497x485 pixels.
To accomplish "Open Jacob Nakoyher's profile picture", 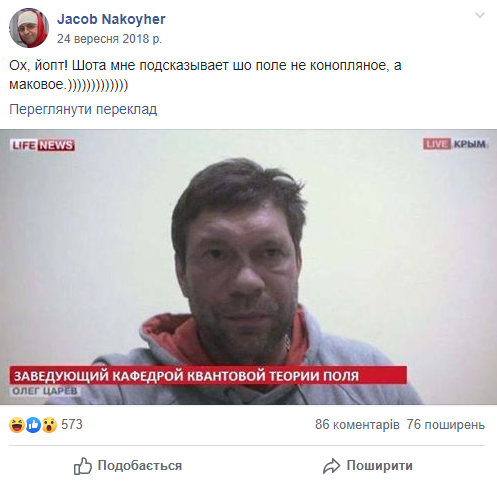I will [29, 28].
